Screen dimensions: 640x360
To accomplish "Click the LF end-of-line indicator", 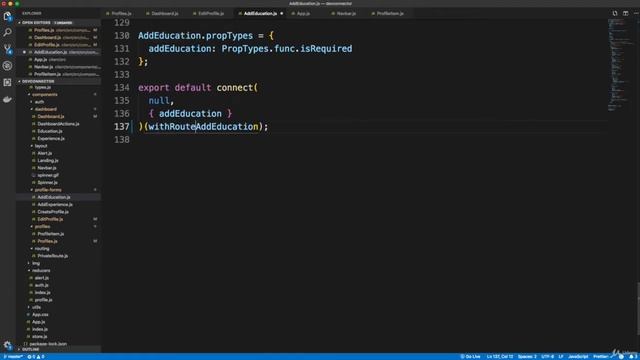I will (561, 357).
